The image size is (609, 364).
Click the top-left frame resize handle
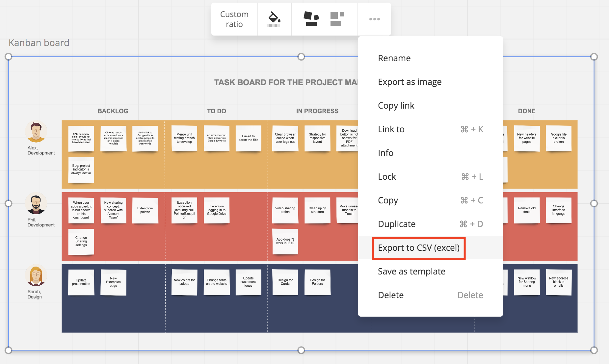pyautogui.click(x=9, y=57)
